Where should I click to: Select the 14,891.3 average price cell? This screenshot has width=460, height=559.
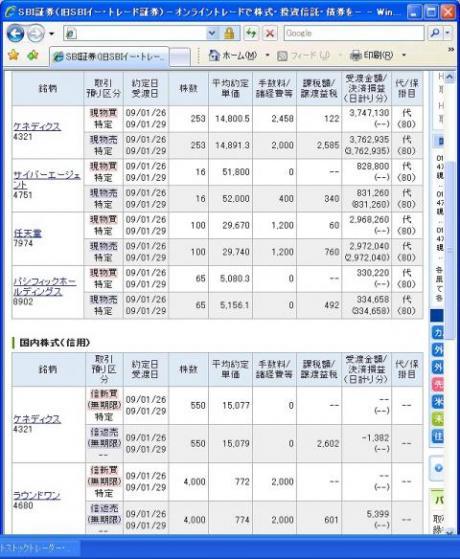click(231, 145)
